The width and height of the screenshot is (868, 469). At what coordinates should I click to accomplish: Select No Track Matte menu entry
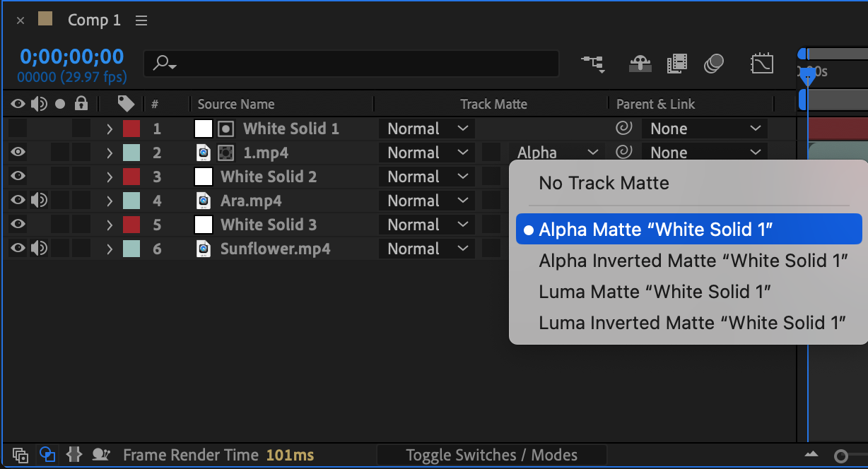click(604, 184)
